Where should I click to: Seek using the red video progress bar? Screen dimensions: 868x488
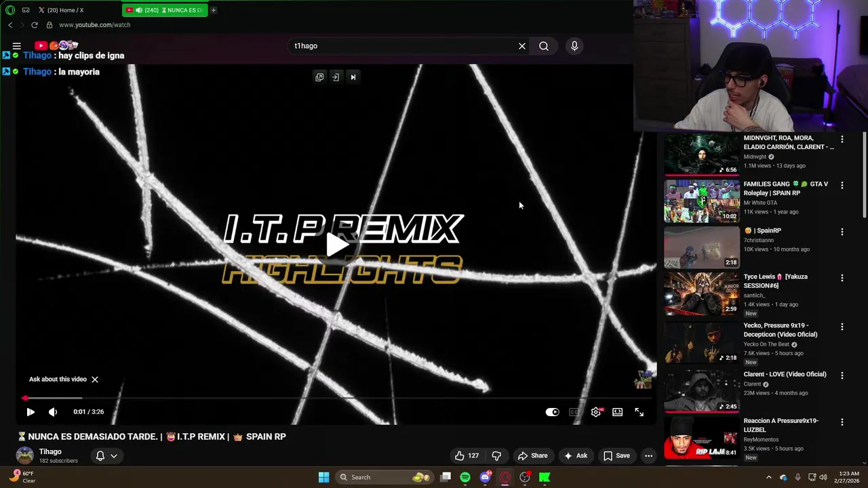tap(338, 398)
